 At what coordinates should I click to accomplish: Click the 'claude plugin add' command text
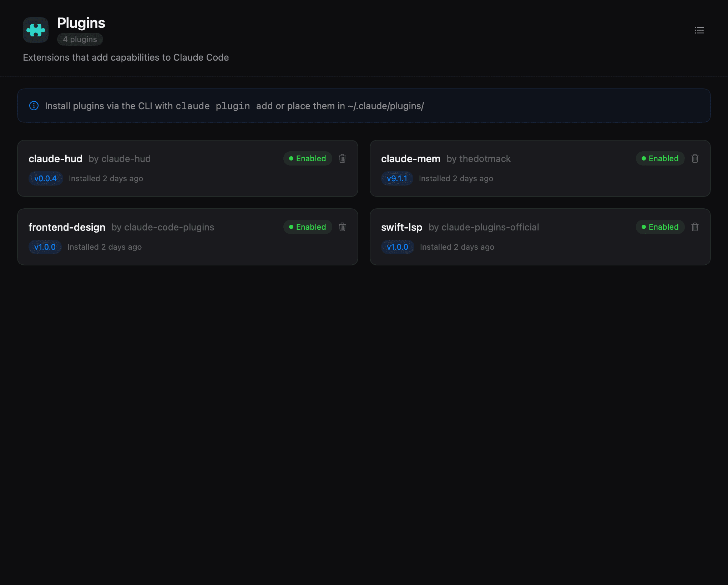coord(224,106)
